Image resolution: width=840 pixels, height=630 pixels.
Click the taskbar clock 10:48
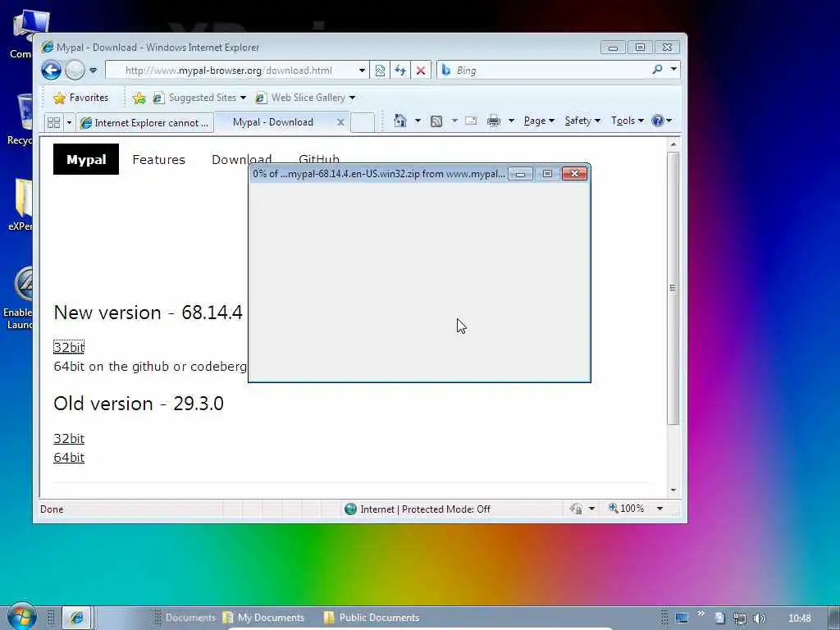(x=799, y=619)
